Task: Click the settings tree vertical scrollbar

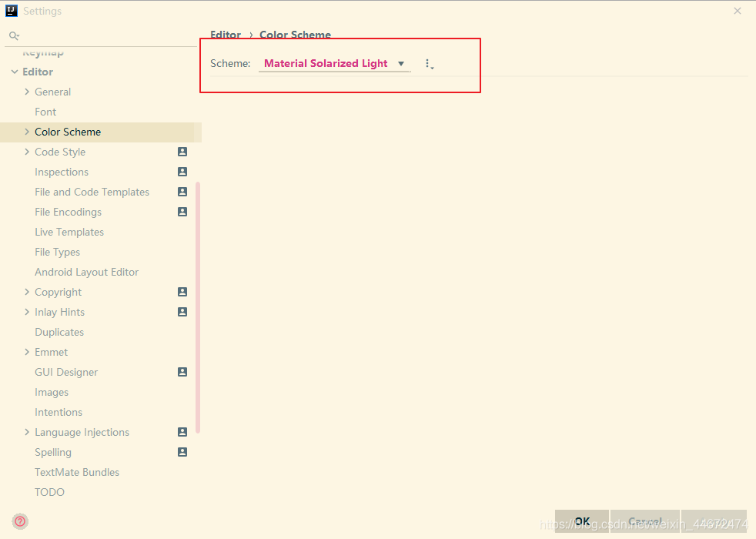Action: point(198,307)
